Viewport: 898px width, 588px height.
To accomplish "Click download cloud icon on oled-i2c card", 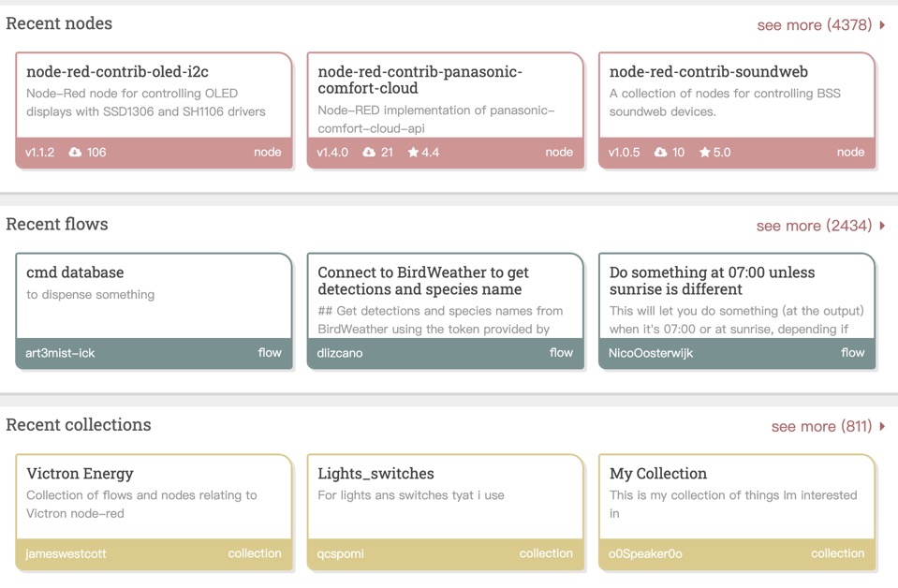I will 76,153.
